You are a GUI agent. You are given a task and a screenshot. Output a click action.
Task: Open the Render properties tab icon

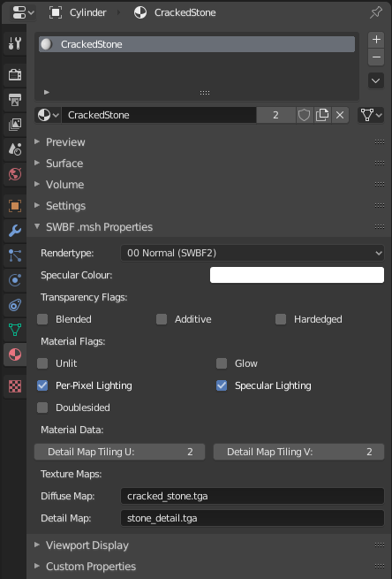pyautogui.click(x=15, y=75)
